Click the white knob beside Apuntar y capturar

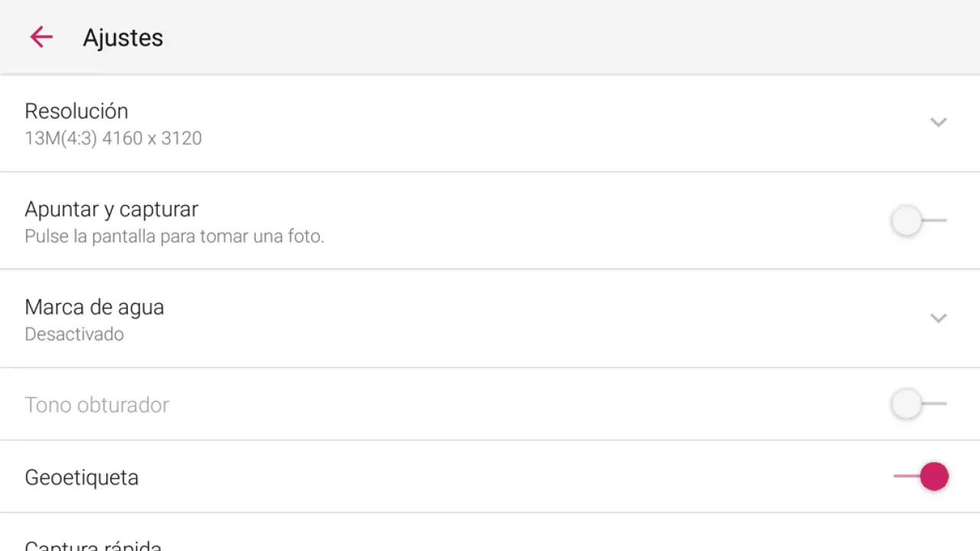pyautogui.click(x=906, y=220)
